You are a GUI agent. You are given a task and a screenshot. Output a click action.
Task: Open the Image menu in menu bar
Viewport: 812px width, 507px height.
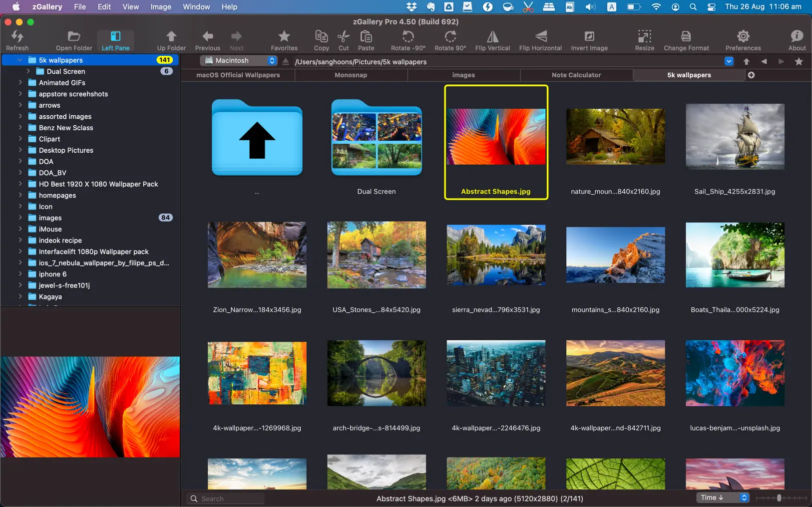tap(161, 6)
